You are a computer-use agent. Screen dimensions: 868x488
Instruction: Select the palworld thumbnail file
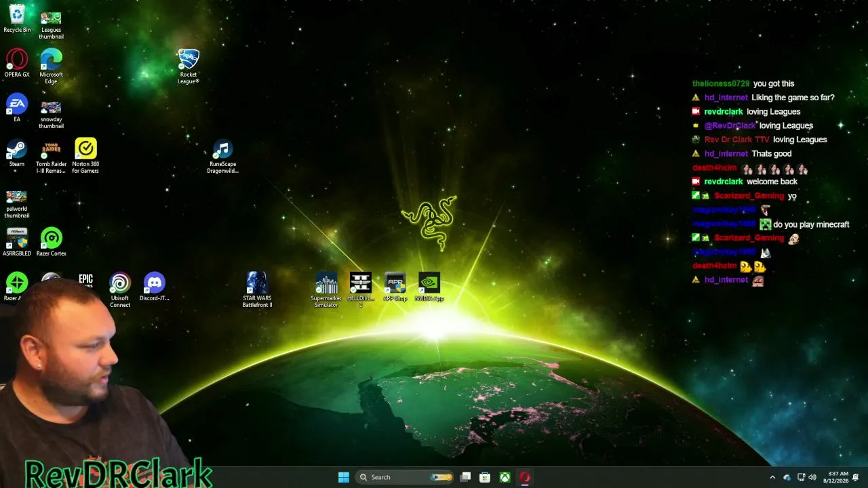[17, 203]
